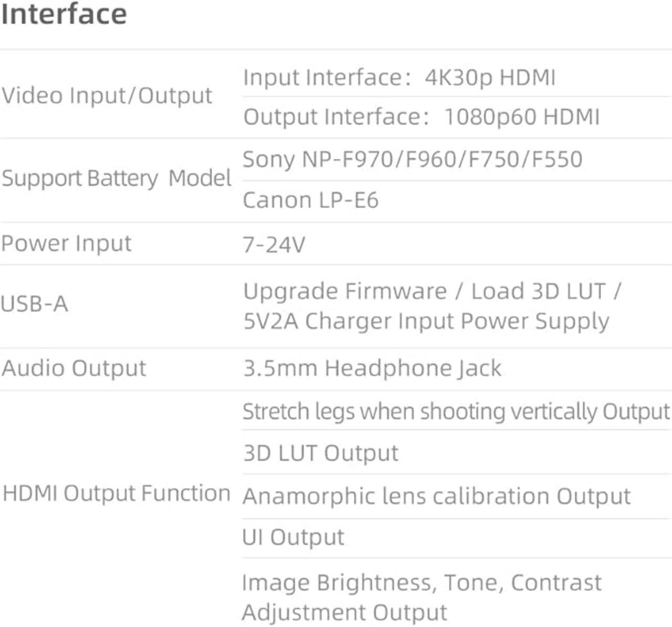Click the "Power Input" row label
Screen dimensions: 672x627
pos(66,244)
